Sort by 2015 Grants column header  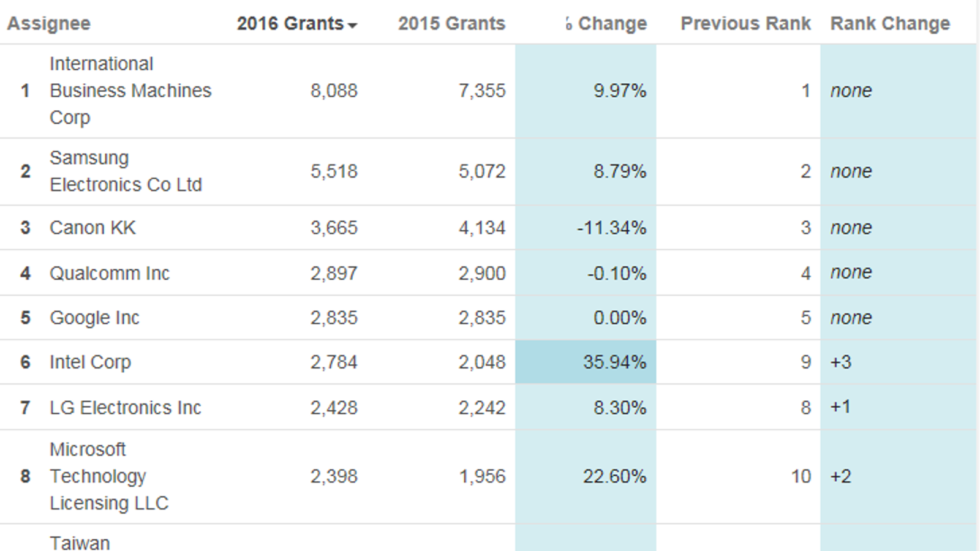pyautogui.click(x=451, y=24)
